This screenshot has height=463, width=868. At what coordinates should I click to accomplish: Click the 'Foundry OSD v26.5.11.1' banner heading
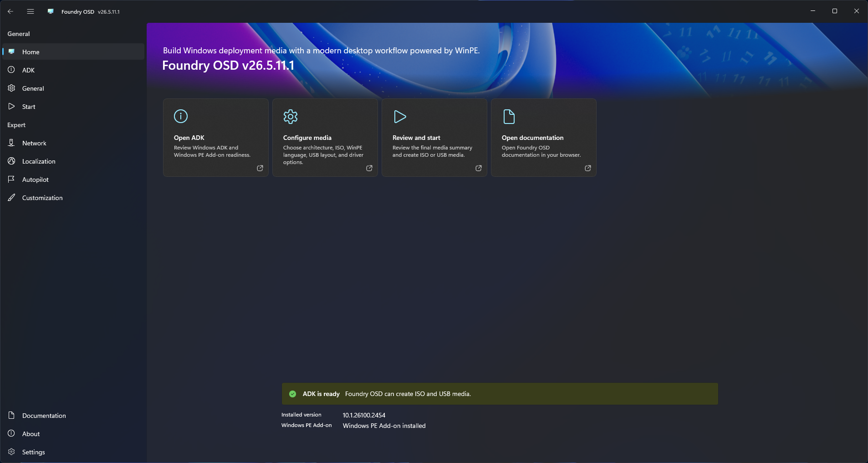click(x=228, y=65)
